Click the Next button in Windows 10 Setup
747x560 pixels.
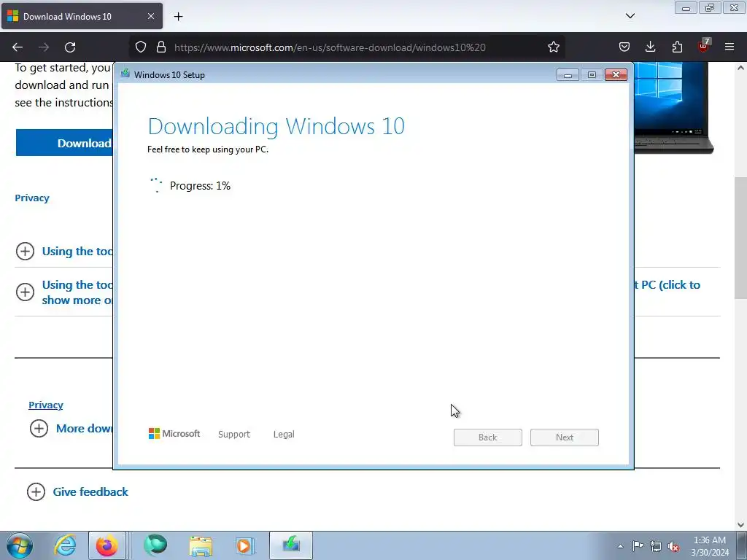tap(565, 437)
